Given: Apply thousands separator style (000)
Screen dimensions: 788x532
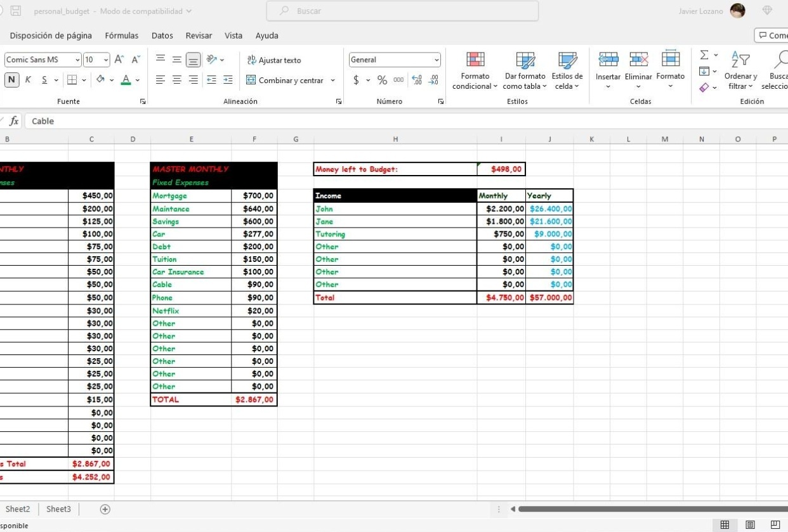Looking at the screenshot, I should pos(398,80).
